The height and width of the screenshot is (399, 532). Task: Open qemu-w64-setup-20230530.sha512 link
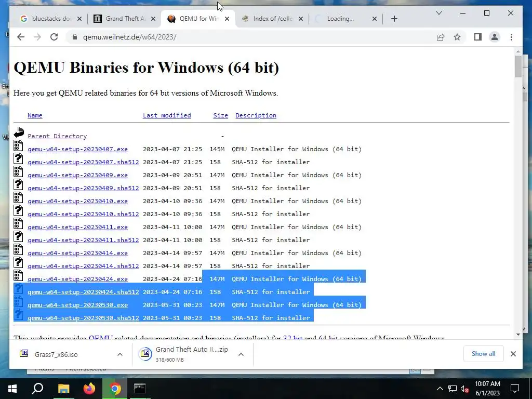click(x=83, y=318)
